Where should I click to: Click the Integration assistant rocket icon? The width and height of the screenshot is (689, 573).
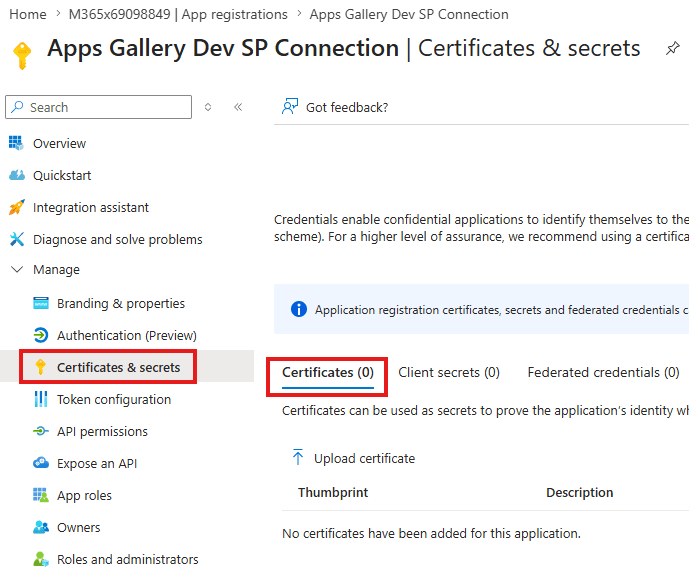click(17, 207)
